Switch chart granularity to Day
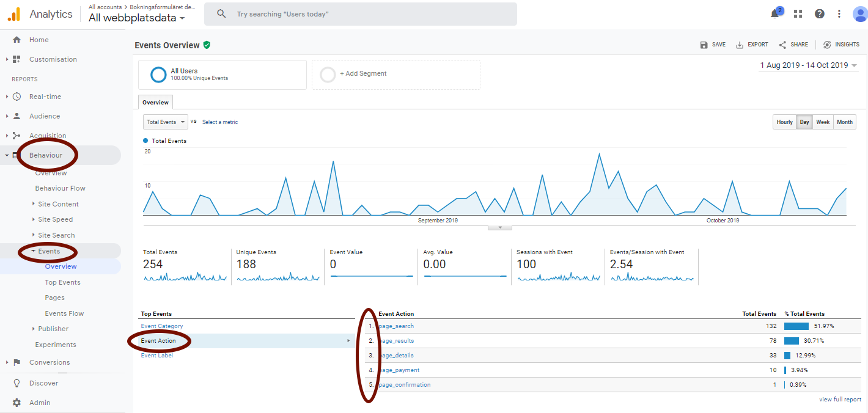This screenshot has width=868, height=413. 804,122
